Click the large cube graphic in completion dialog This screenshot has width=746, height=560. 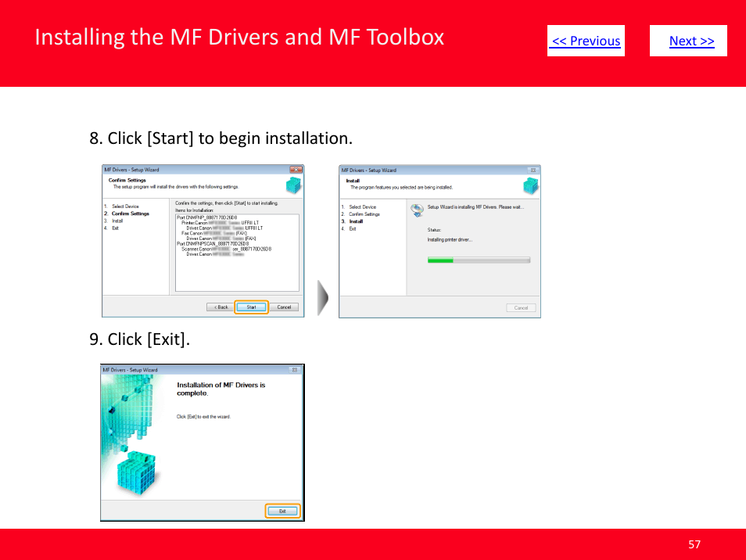[x=137, y=473]
